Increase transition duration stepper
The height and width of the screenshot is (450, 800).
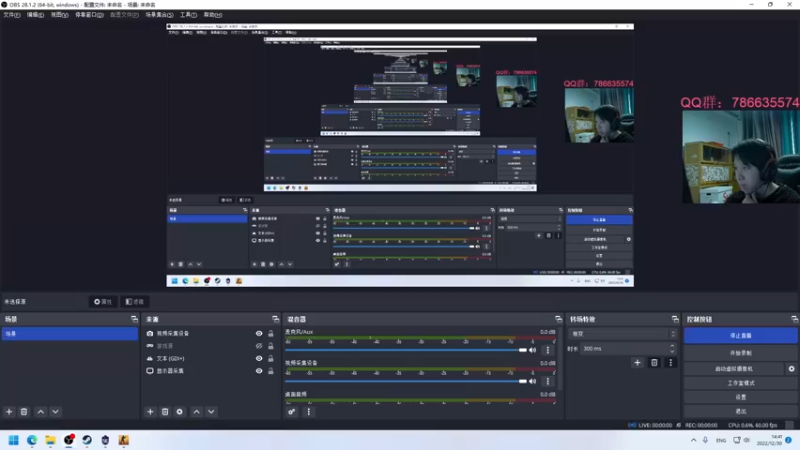click(x=672, y=346)
